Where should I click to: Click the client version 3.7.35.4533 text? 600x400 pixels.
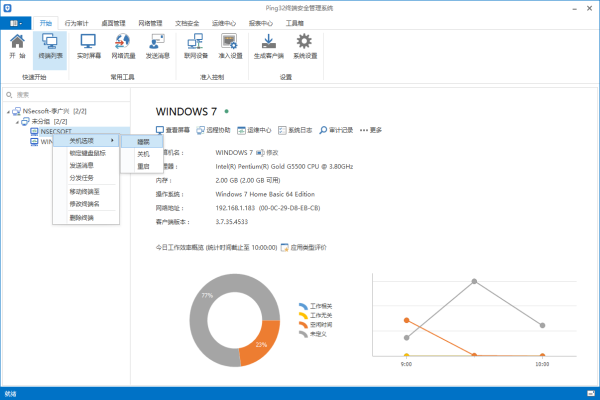[x=232, y=222]
